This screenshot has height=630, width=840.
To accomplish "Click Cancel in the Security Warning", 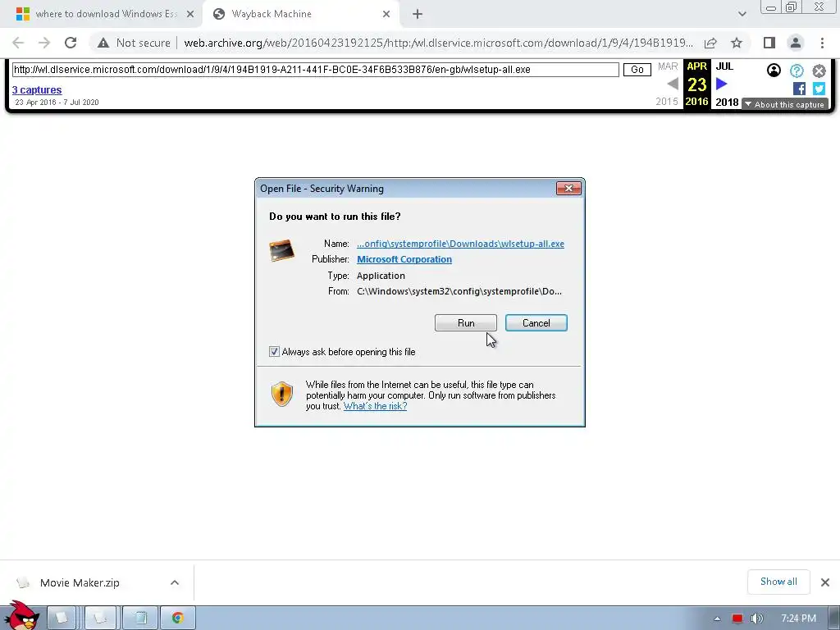I will tap(536, 323).
